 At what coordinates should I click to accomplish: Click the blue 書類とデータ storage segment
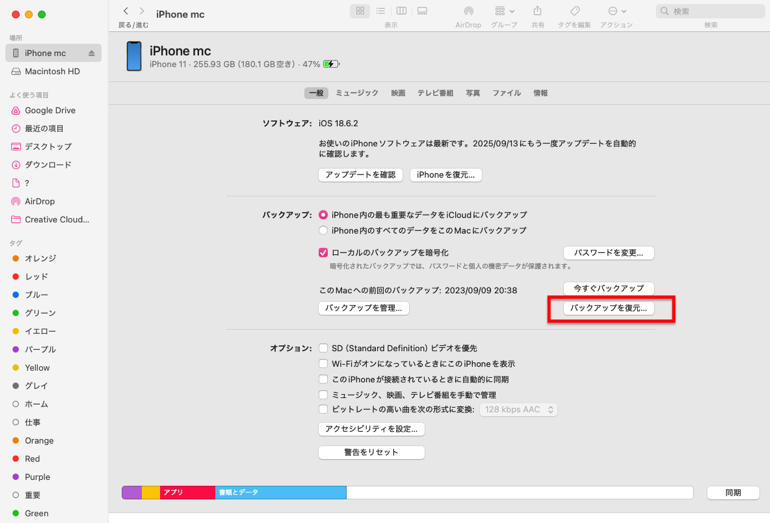point(280,493)
